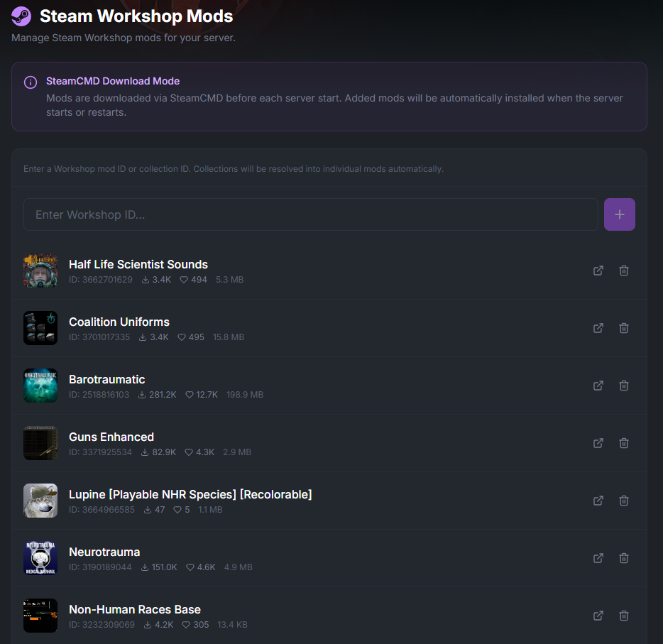Click the 'Steam Workshop Mods' page title
The width and height of the screenshot is (663, 644).
click(136, 16)
